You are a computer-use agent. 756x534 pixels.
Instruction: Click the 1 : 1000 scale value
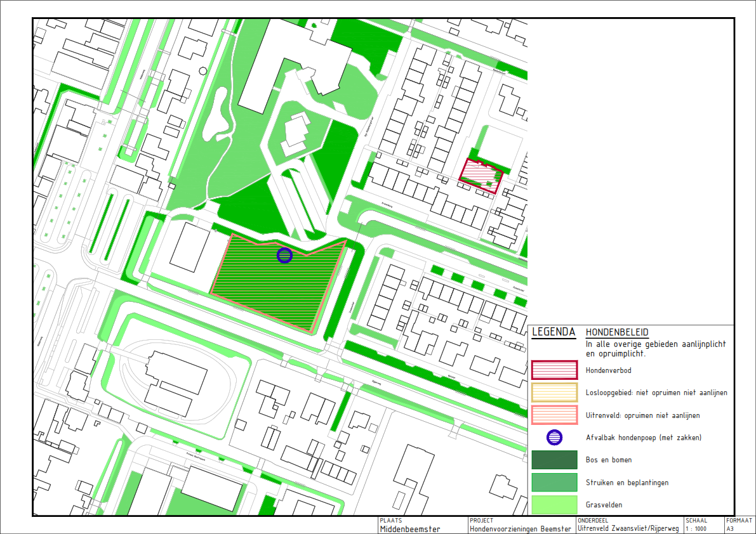point(696,528)
